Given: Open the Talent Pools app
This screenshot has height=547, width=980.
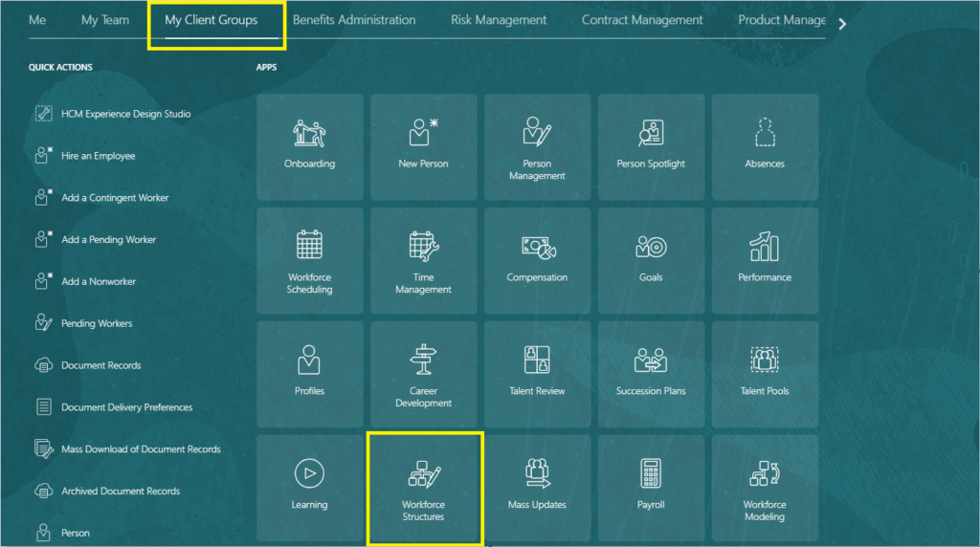Looking at the screenshot, I should click(765, 374).
